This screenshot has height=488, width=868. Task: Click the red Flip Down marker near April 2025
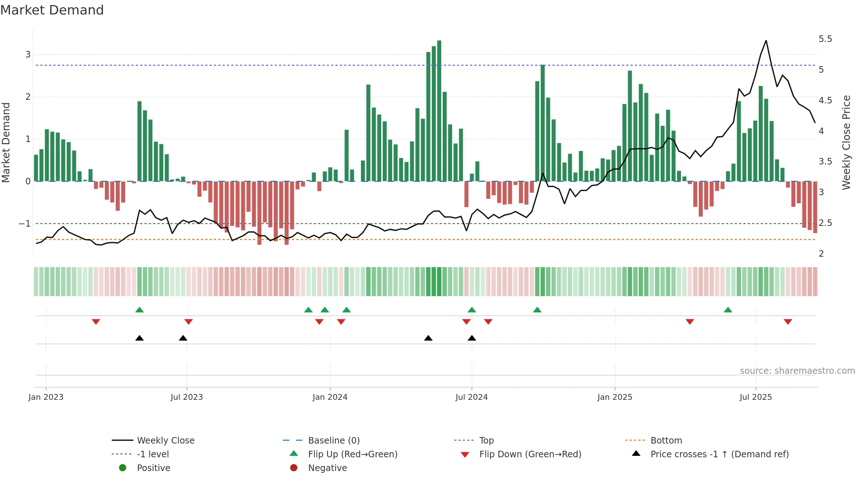coord(690,322)
